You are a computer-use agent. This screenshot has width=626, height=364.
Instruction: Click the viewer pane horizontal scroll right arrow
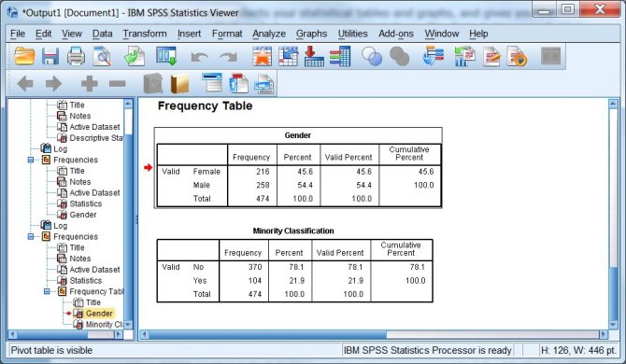(604, 334)
